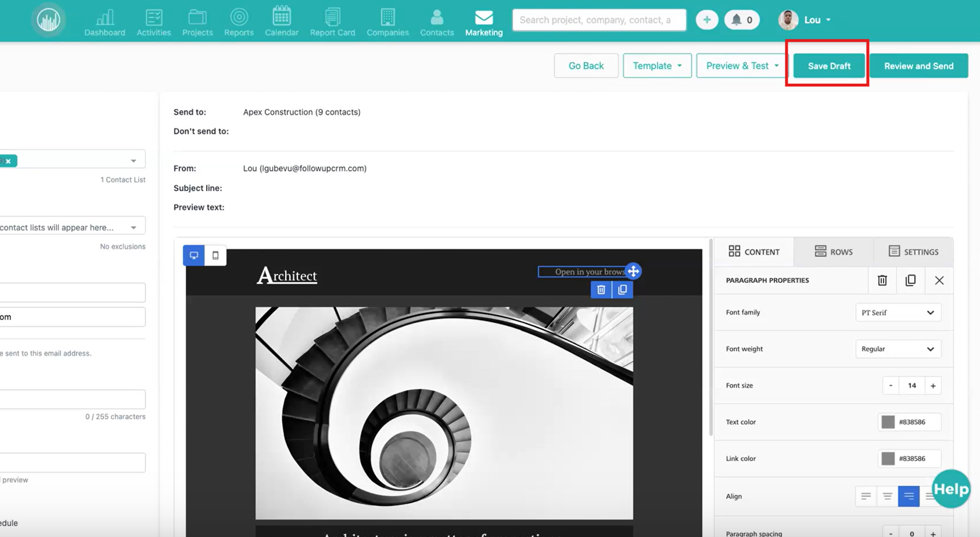This screenshot has width=980, height=537.
Task: Click the Save Draft button
Action: [x=829, y=66]
